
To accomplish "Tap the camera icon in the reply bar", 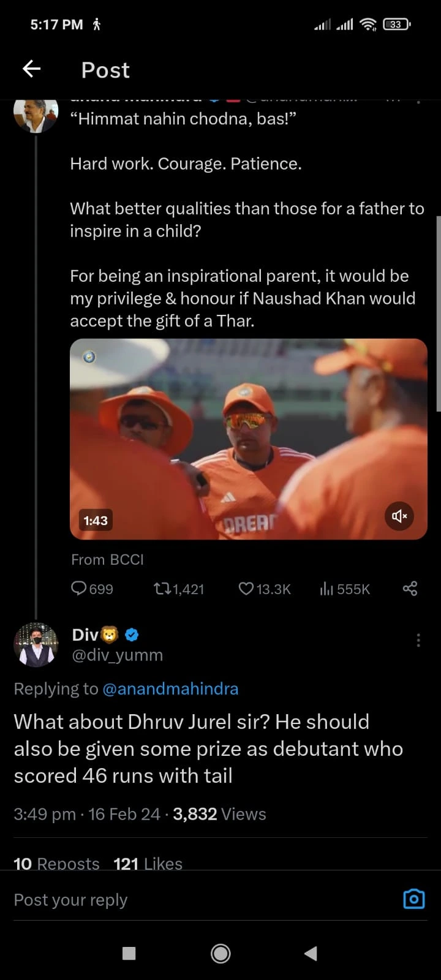I will click(x=413, y=899).
